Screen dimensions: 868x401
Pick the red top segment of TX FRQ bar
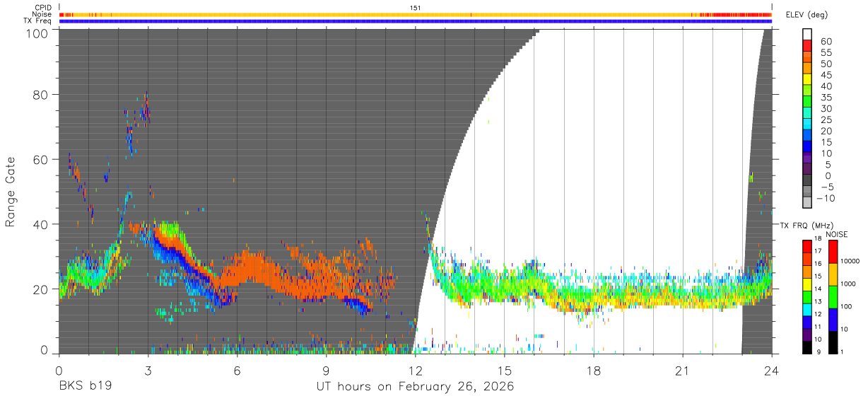[807, 246]
